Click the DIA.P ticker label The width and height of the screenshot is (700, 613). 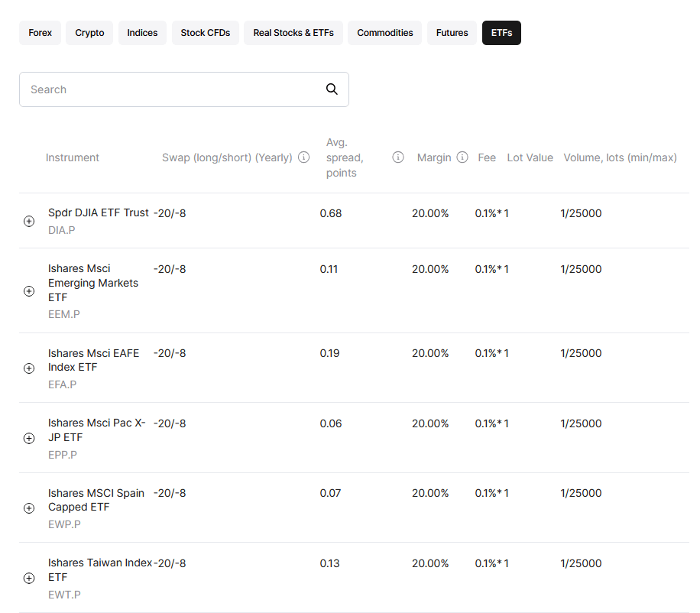(61, 230)
